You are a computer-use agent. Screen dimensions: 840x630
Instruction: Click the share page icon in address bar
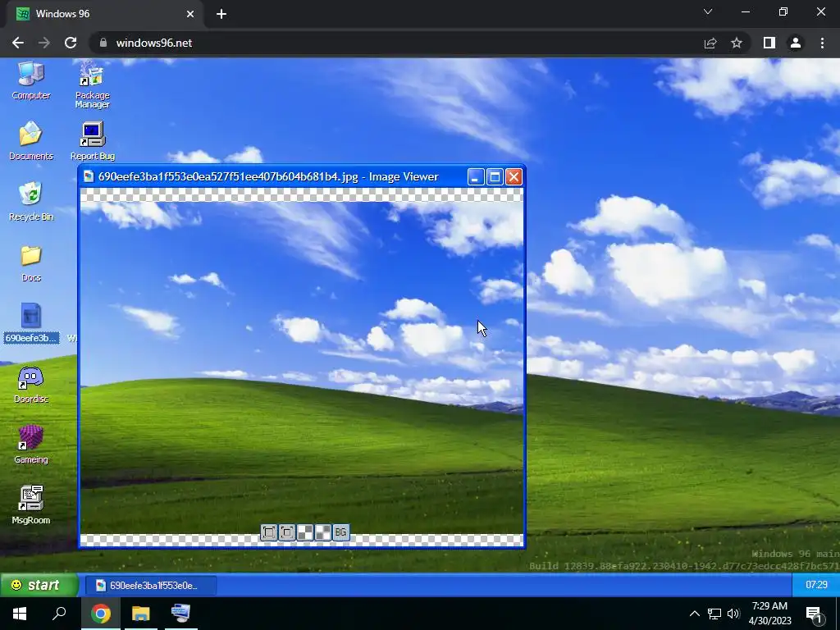click(x=710, y=43)
